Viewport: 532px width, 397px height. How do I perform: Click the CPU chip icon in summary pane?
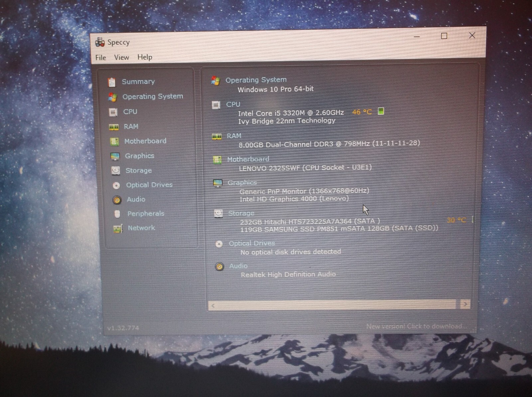coord(216,105)
